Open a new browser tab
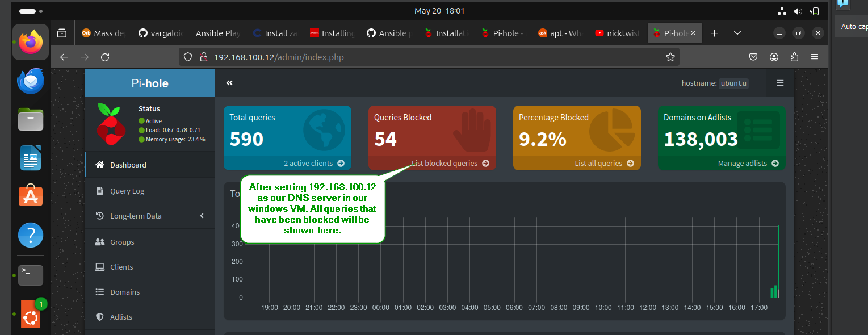The width and height of the screenshot is (868, 335). point(715,33)
